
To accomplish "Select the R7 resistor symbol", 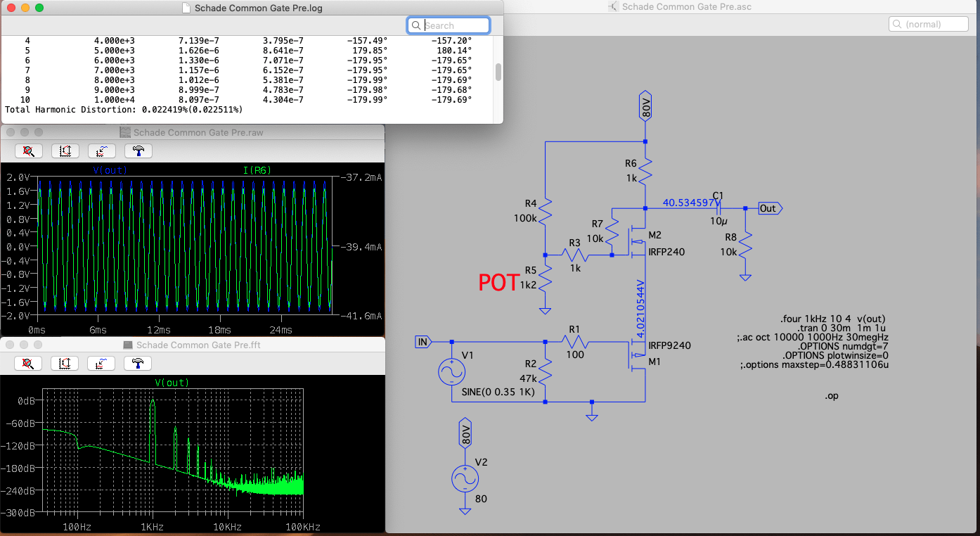I will (613, 231).
